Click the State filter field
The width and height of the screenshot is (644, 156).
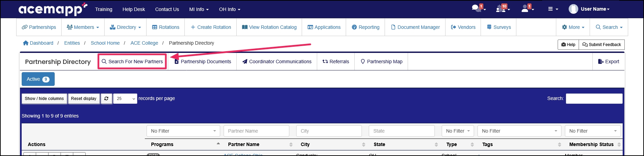(402, 131)
